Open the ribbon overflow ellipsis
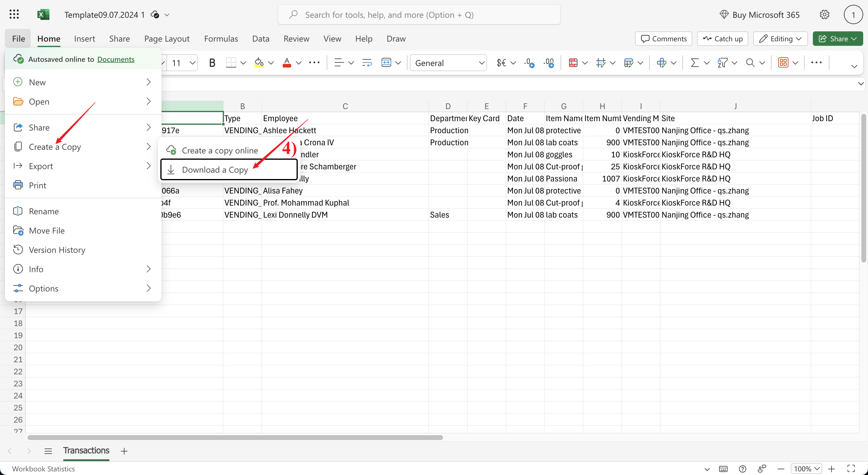 [816, 63]
